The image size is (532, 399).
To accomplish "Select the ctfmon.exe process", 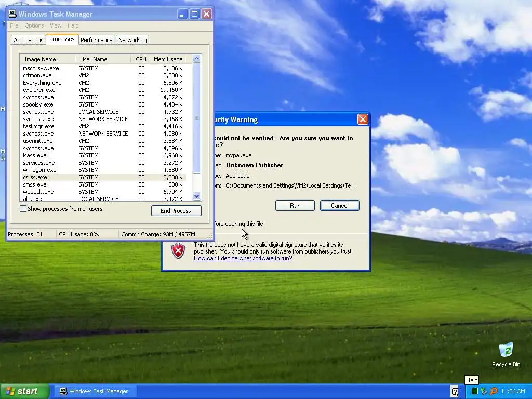I will point(103,75).
